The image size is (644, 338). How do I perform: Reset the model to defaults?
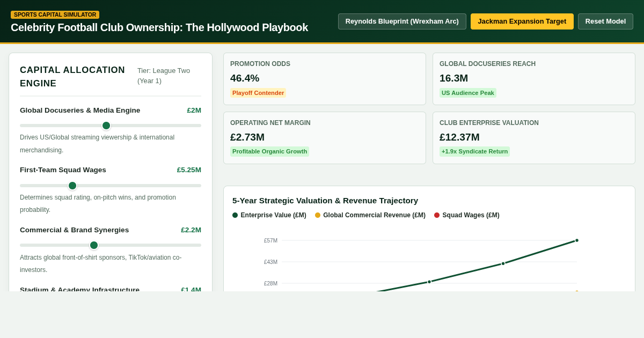605,21
